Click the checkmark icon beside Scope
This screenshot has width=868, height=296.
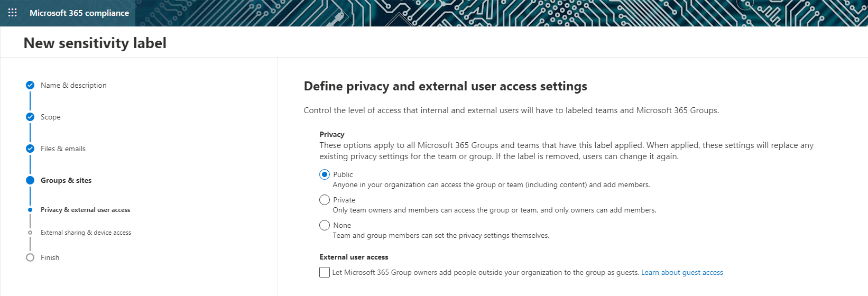click(30, 117)
